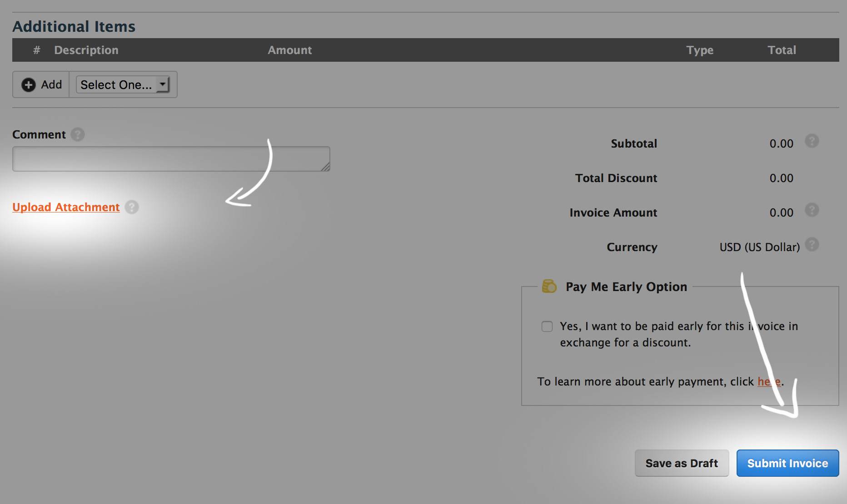Click the # column header
Screen dimensions: 847x504
click(37, 50)
